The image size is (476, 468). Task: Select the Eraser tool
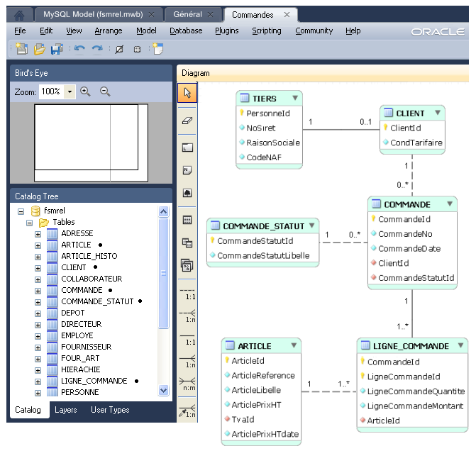click(x=187, y=121)
